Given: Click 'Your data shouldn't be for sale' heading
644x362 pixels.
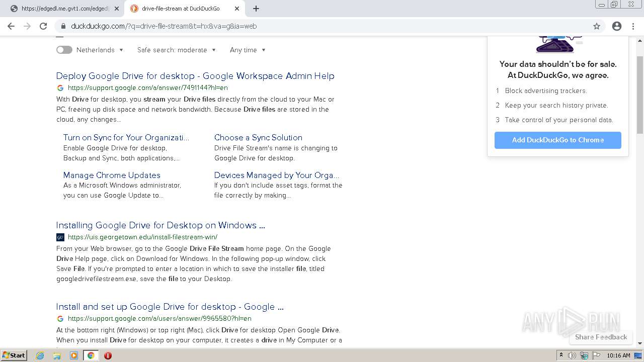Looking at the screenshot, I should (558, 64).
